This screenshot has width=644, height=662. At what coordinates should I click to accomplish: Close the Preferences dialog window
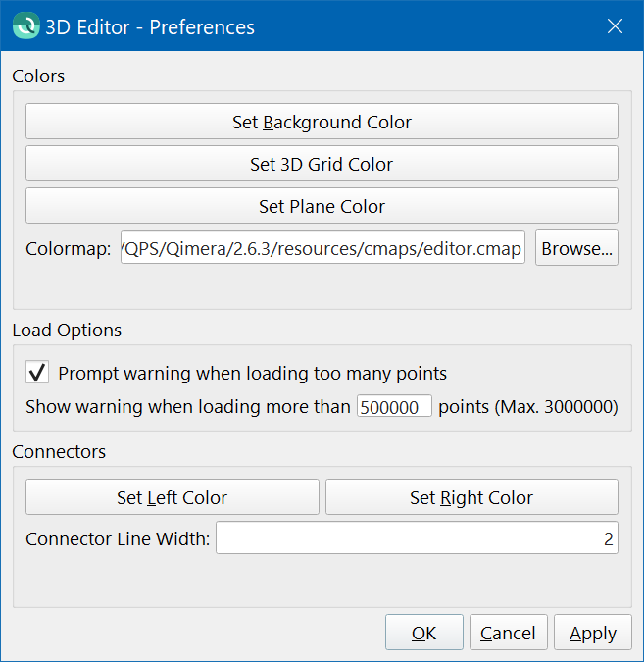point(616,26)
